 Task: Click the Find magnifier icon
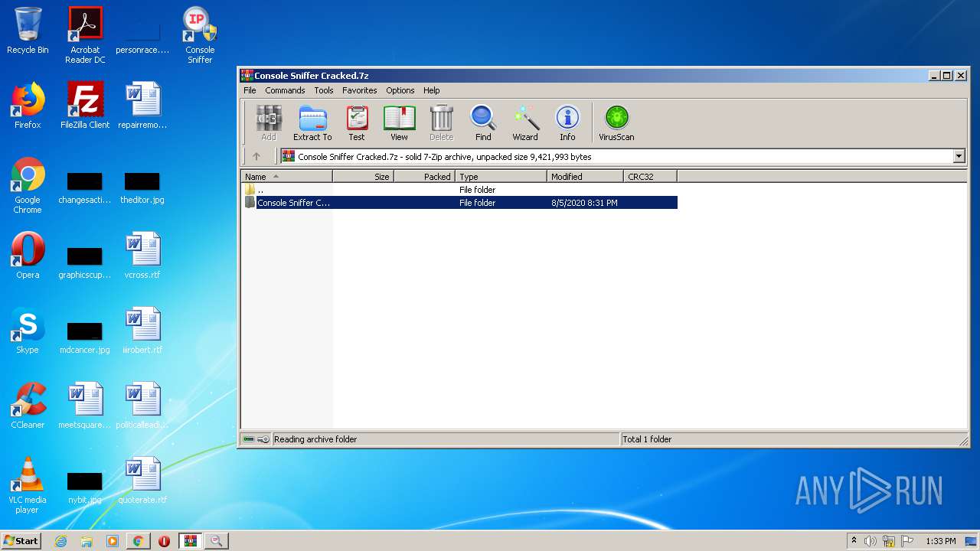tap(483, 123)
